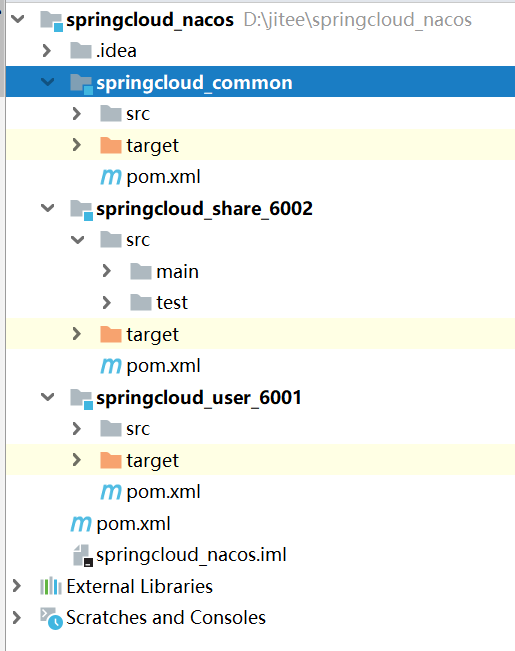Click the Scratches and Consoles icon
The image size is (515, 651).
[x=51, y=618]
